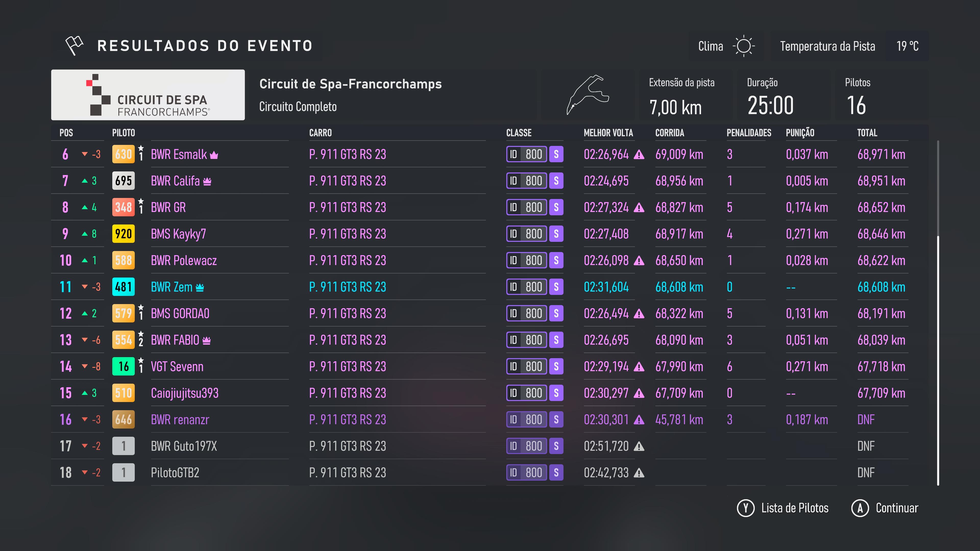Viewport: 980px width, 551px height.
Task: Click the MELHOR VOLTA column header
Action: pos(608,133)
